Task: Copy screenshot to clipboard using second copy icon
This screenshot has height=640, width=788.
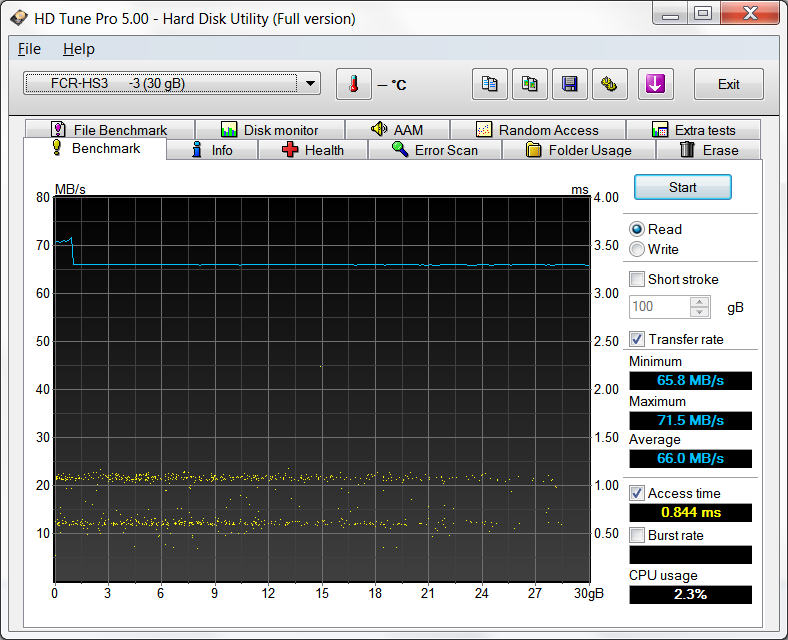Action: tap(529, 84)
